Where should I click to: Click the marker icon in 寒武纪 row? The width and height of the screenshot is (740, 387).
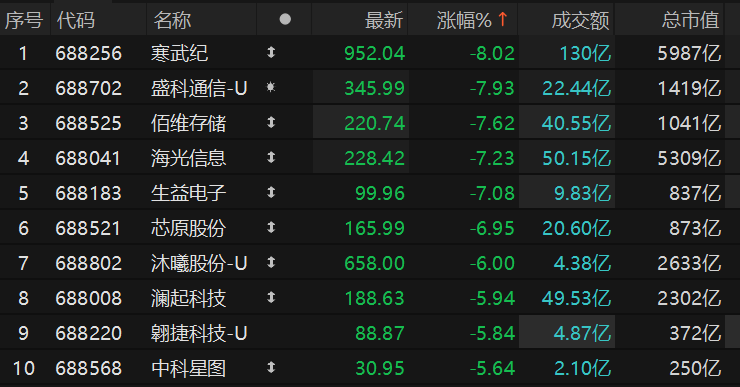pyautogui.click(x=271, y=52)
